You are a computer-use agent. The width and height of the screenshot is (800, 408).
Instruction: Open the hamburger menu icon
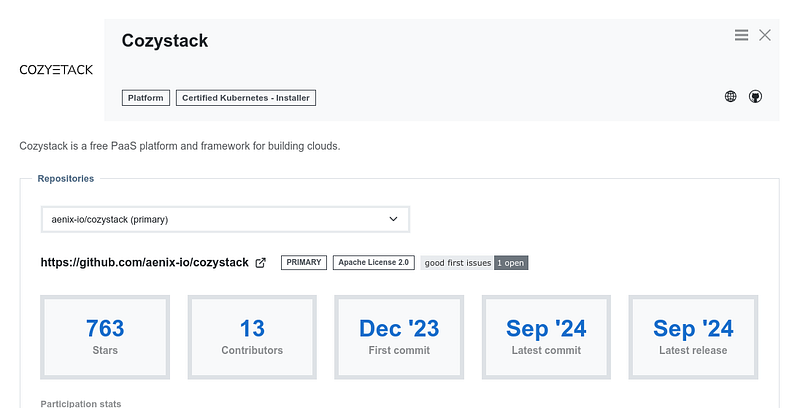coord(741,35)
